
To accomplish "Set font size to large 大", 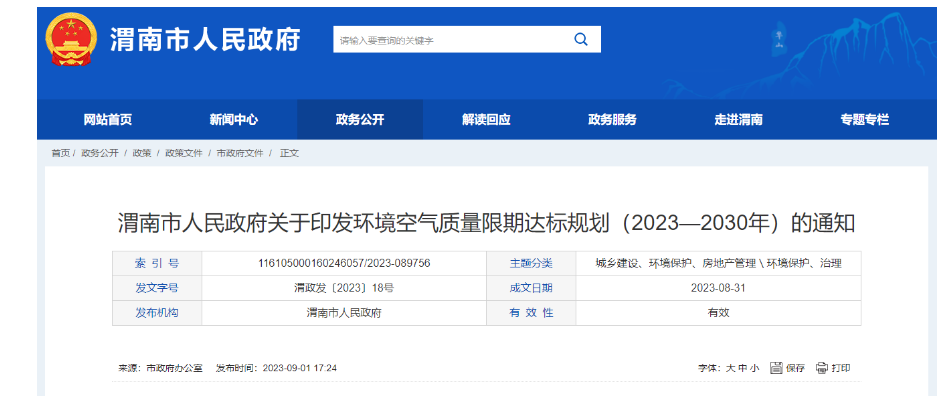I will (730, 368).
